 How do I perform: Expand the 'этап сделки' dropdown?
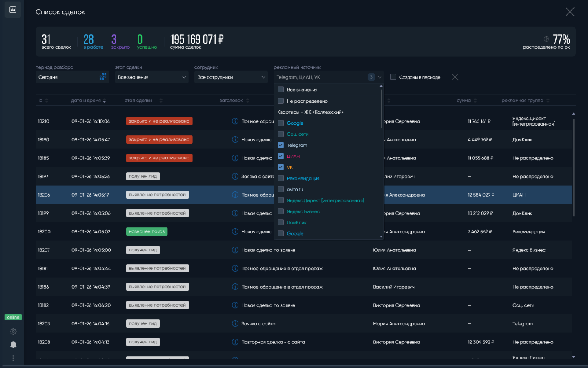click(151, 77)
